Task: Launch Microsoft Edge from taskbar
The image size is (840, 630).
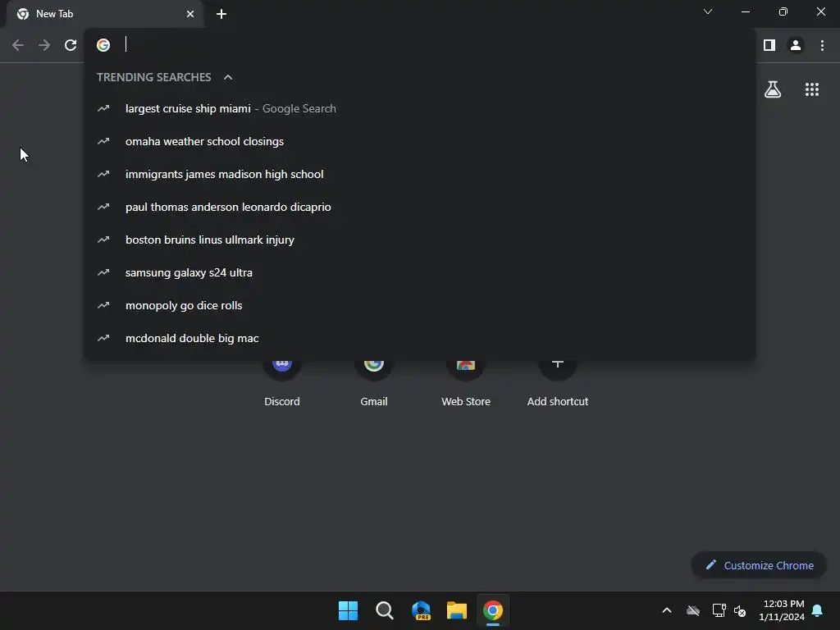Action: coord(421,610)
